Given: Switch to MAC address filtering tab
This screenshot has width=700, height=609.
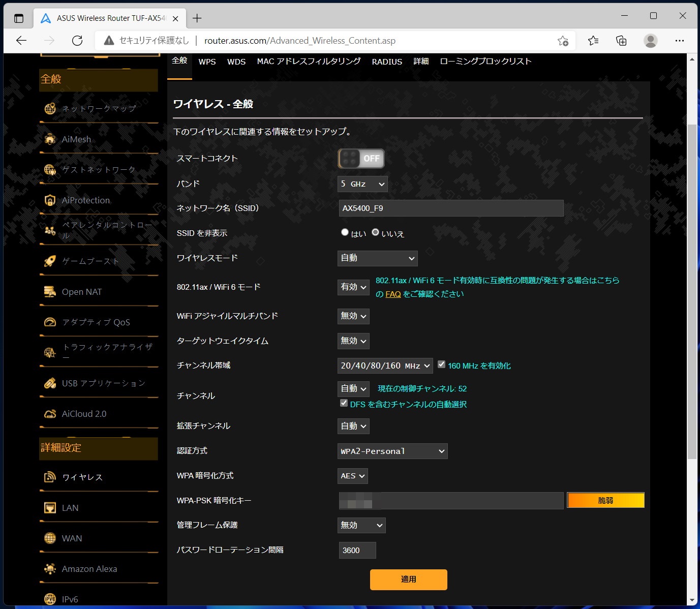Looking at the screenshot, I should coord(309,62).
